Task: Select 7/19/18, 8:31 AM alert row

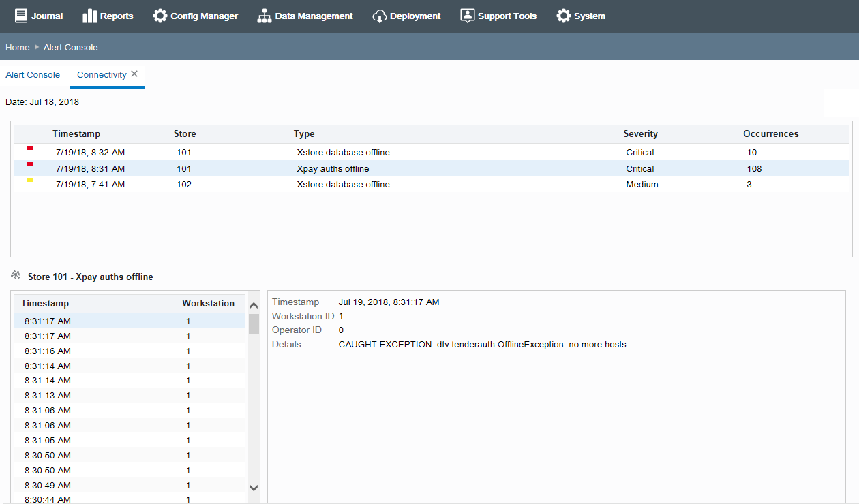Action: tap(431, 168)
